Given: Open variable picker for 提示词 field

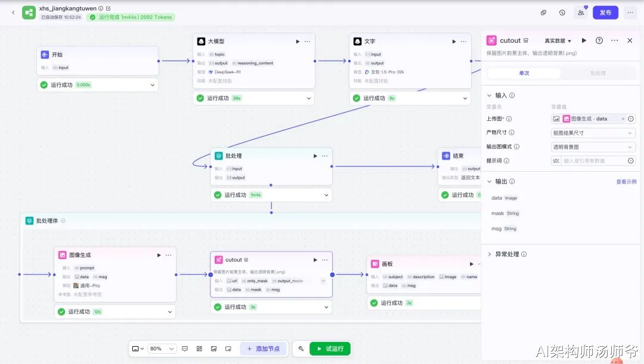Looking at the screenshot, I should [631, 161].
